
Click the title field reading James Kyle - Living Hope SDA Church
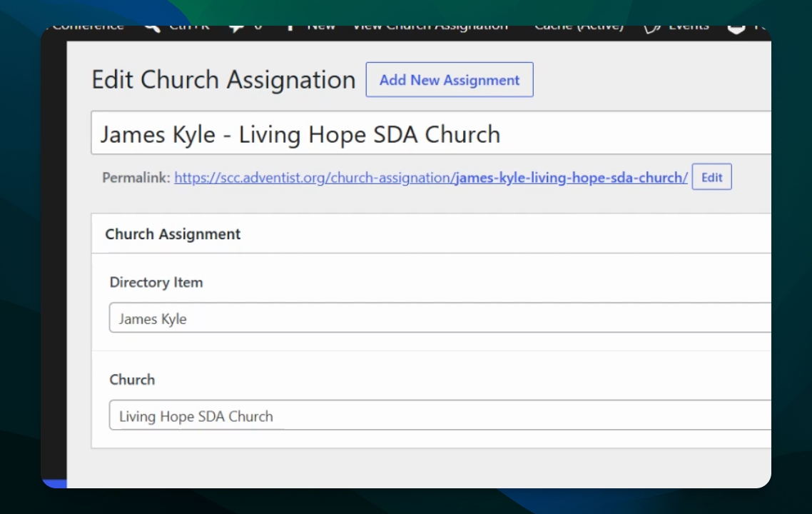431,133
